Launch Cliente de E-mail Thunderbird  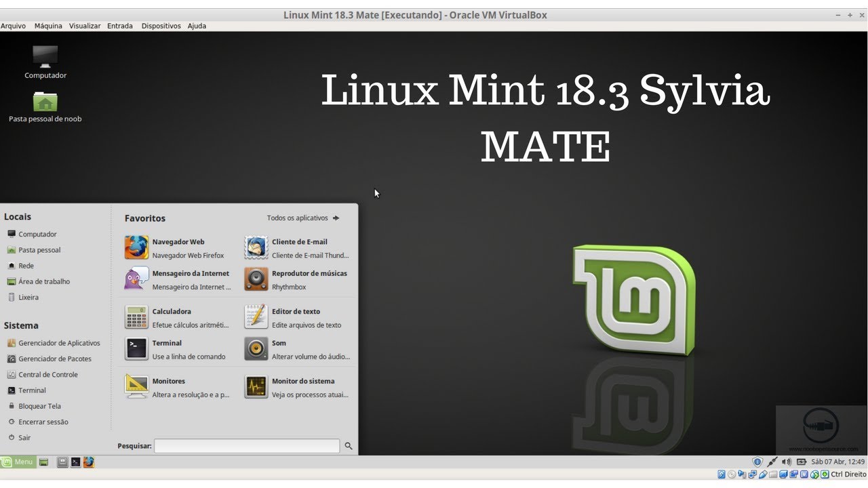click(297, 247)
